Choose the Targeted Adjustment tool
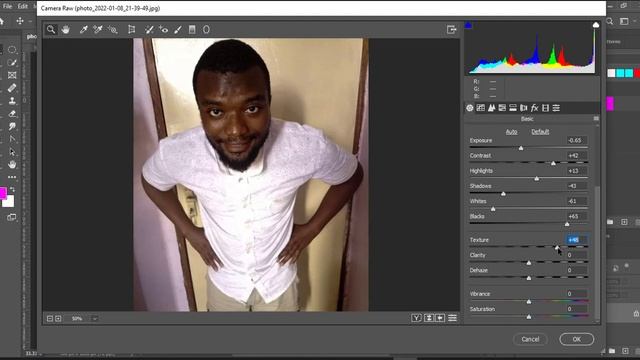Image resolution: width=640 pixels, height=360 pixels. [x=113, y=29]
